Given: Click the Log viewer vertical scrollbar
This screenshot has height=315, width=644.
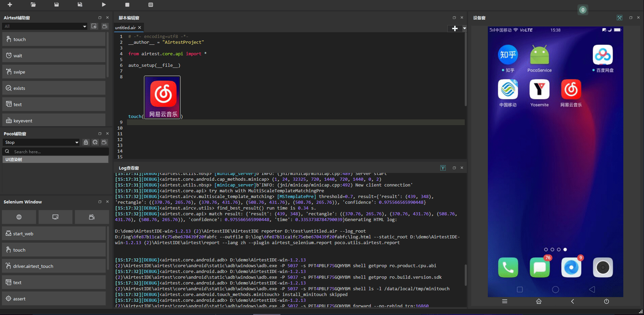Looking at the screenshot, I should (x=465, y=275).
